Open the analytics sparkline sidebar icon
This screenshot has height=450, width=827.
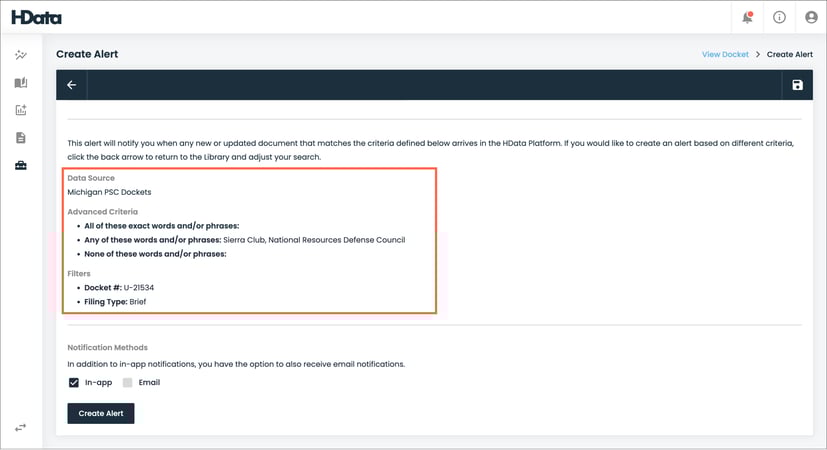(x=21, y=55)
